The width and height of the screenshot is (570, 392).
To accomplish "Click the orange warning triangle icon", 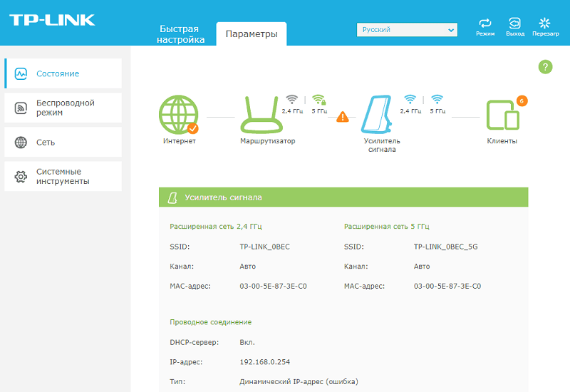I will pos(343,117).
